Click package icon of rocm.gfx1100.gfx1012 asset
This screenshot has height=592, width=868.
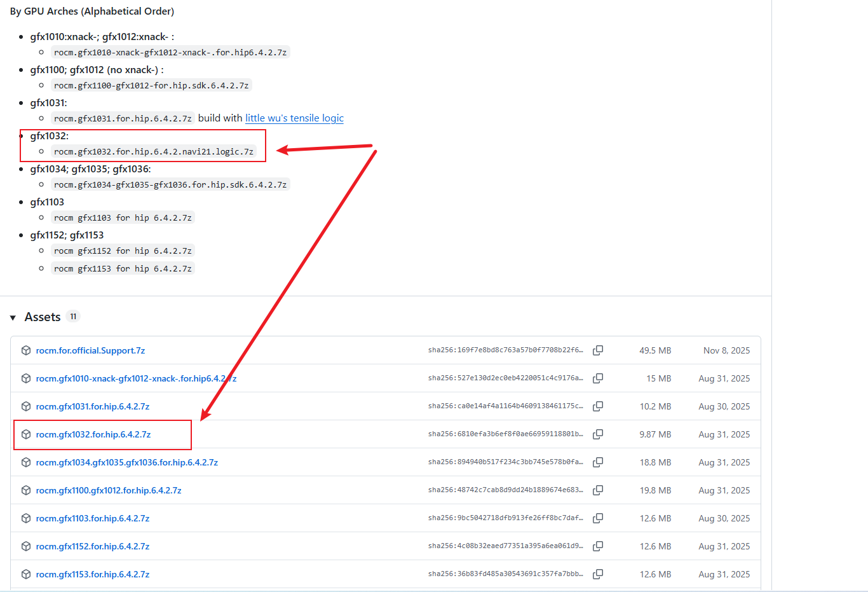[26, 490]
